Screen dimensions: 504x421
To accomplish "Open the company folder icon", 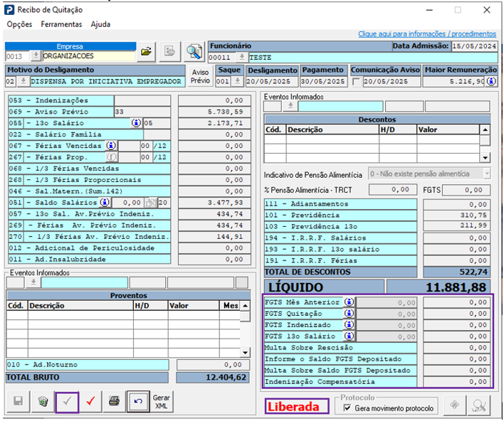I will pyautogui.click(x=146, y=52).
